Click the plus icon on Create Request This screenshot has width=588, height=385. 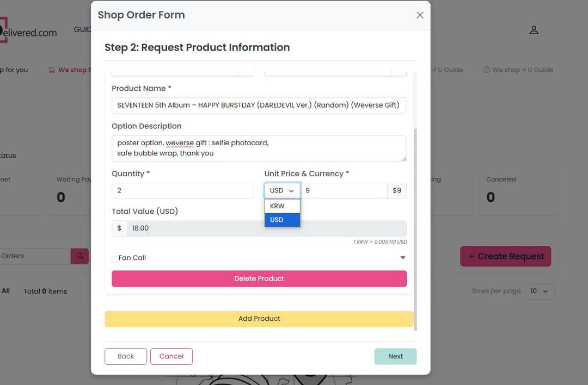(x=471, y=257)
